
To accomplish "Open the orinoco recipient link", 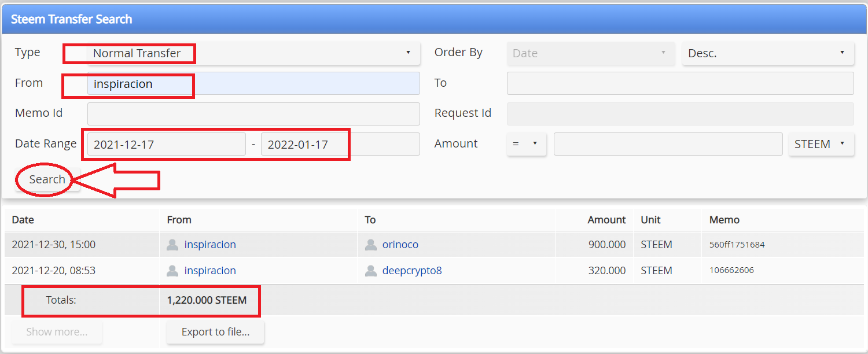I will [400, 245].
